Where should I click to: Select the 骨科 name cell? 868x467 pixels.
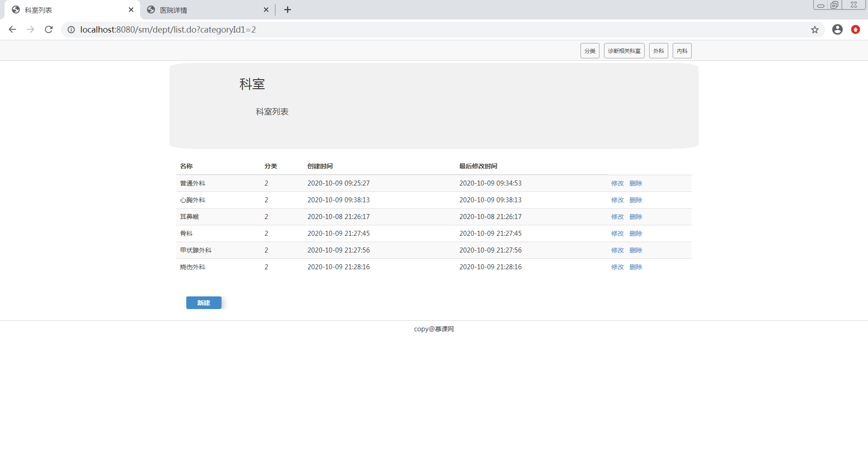click(x=186, y=233)
